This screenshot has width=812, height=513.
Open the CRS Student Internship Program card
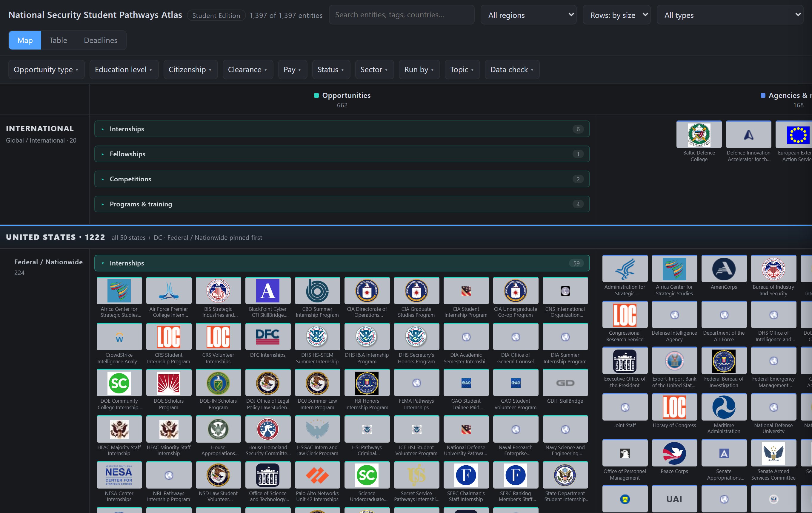tap(169, 344)
